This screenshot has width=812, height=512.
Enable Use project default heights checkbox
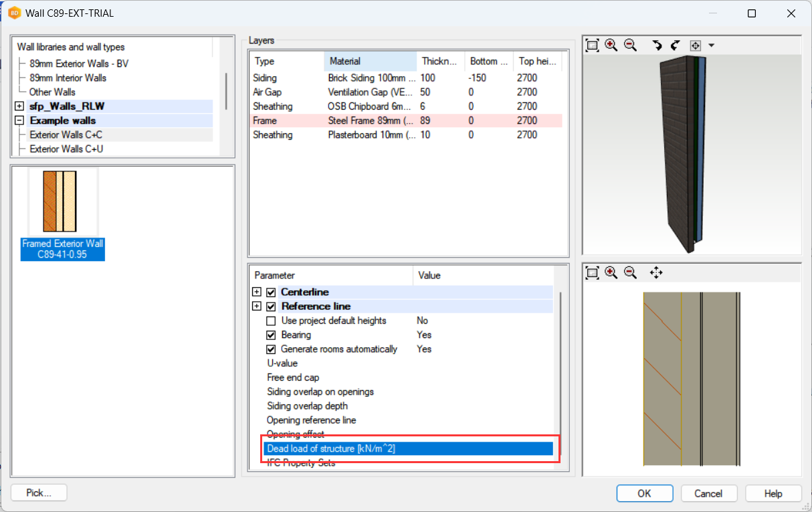tap(271, 321)
